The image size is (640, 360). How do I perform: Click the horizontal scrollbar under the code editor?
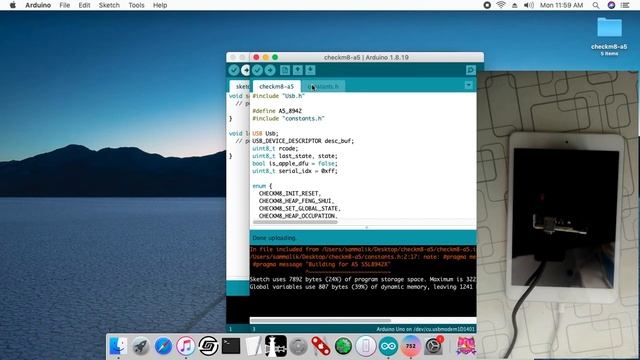click(295, 222)
